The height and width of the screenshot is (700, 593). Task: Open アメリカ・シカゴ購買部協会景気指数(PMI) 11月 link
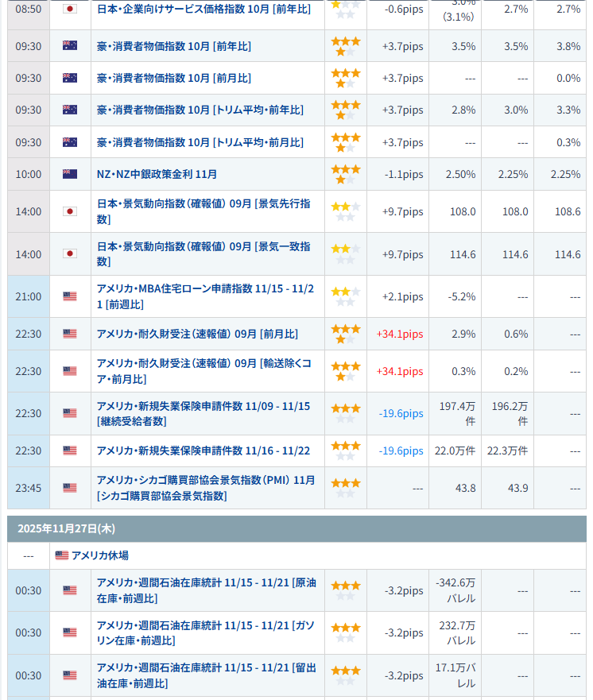[x=205, y=488]
